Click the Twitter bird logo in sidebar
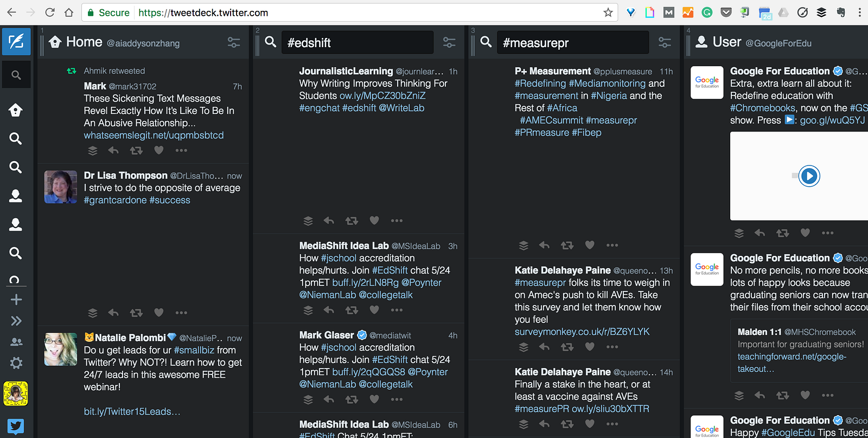868x438 pixels. [x=16, y=427]
